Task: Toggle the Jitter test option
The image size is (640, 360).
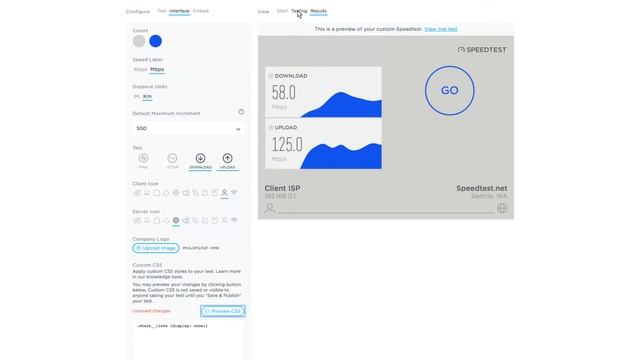Action: pyautogui.click(x=172, y=161)
